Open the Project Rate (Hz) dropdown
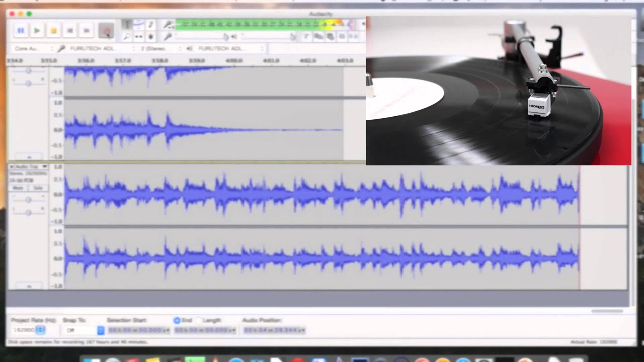 point(41,330)
